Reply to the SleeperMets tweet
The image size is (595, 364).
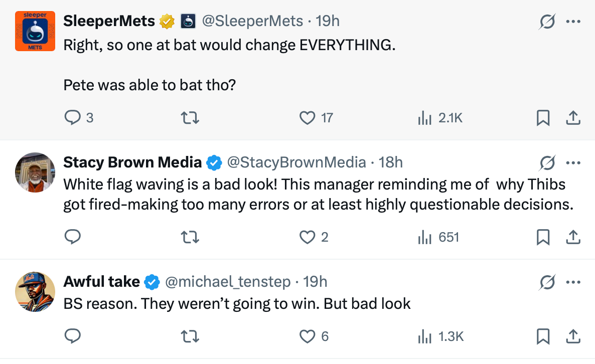point(73,118)
